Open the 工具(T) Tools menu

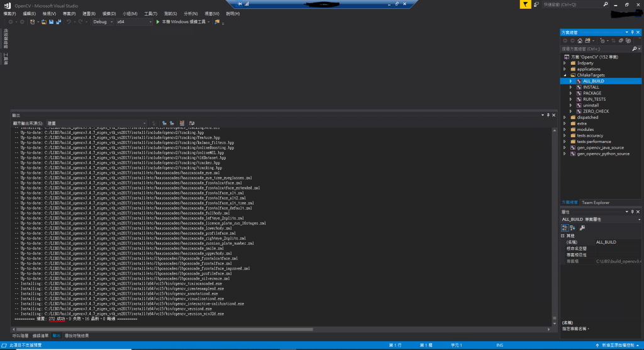coord(151,14)
